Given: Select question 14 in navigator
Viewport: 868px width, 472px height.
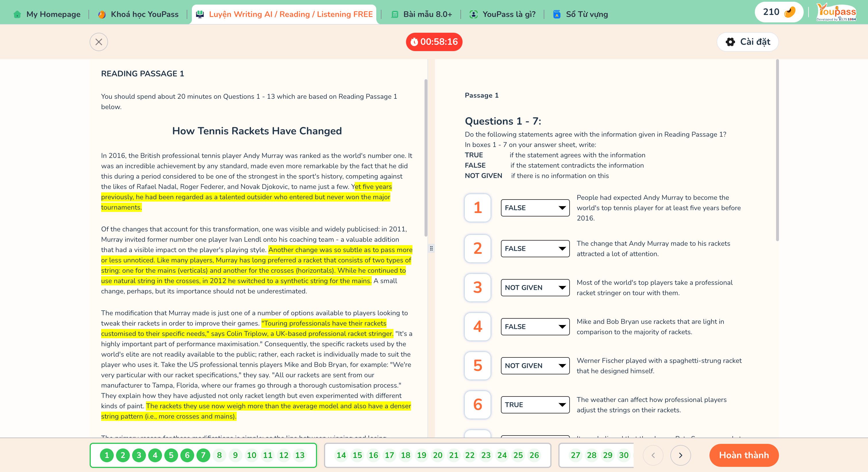Looking at the screenshot, I should pyautogui.click(x=341, y=455).
